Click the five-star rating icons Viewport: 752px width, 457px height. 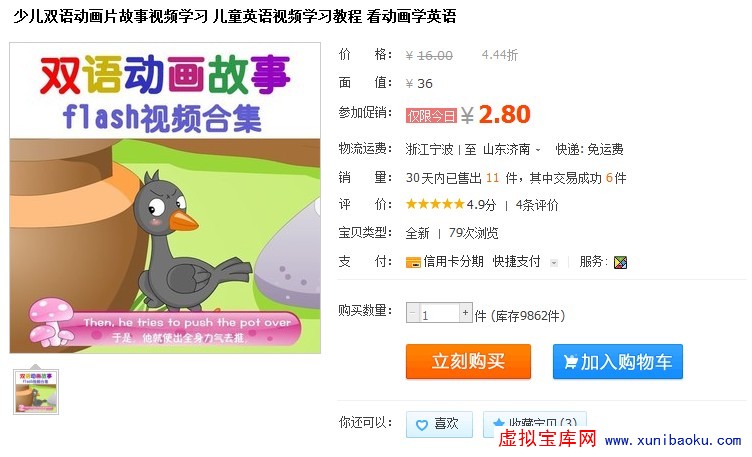pos(435,204)
